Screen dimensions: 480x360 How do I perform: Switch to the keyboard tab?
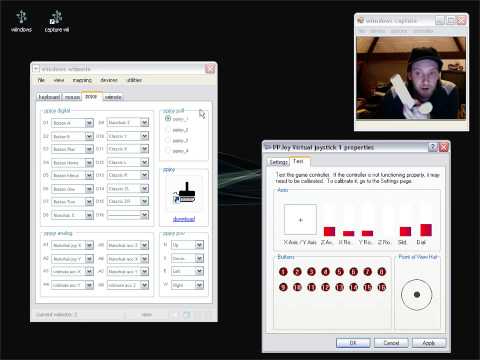pos(49,97)
